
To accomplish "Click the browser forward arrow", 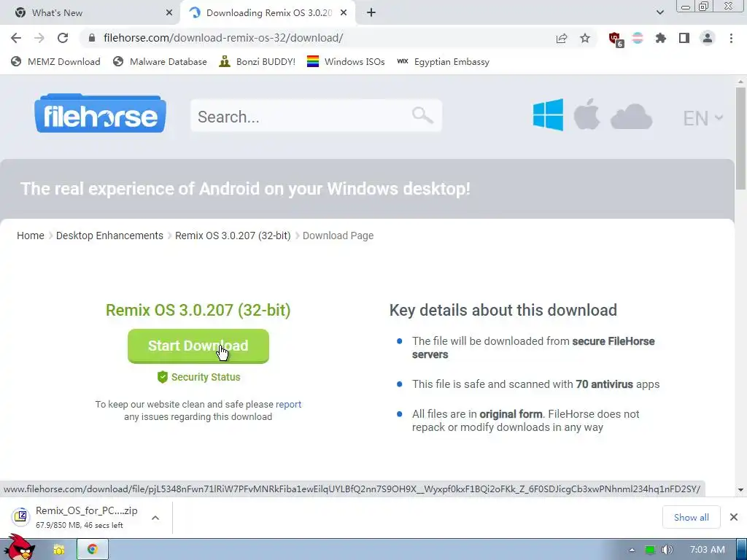I will point(39,38).
